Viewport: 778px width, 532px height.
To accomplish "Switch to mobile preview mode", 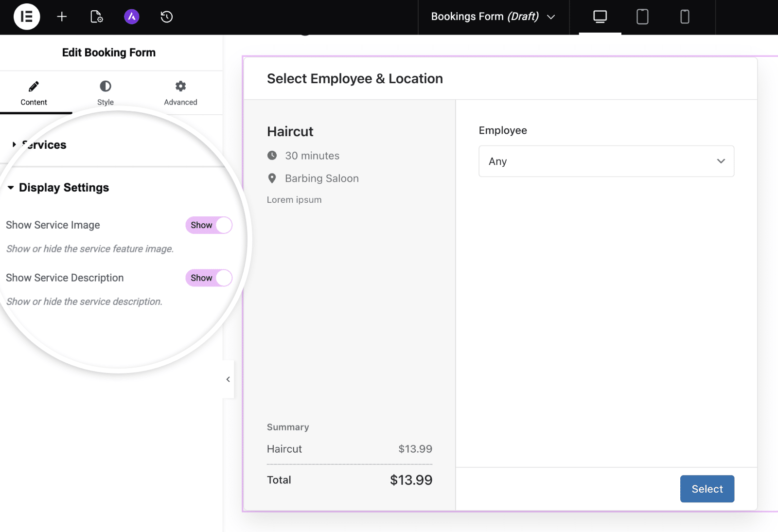I will pos(685,17).
